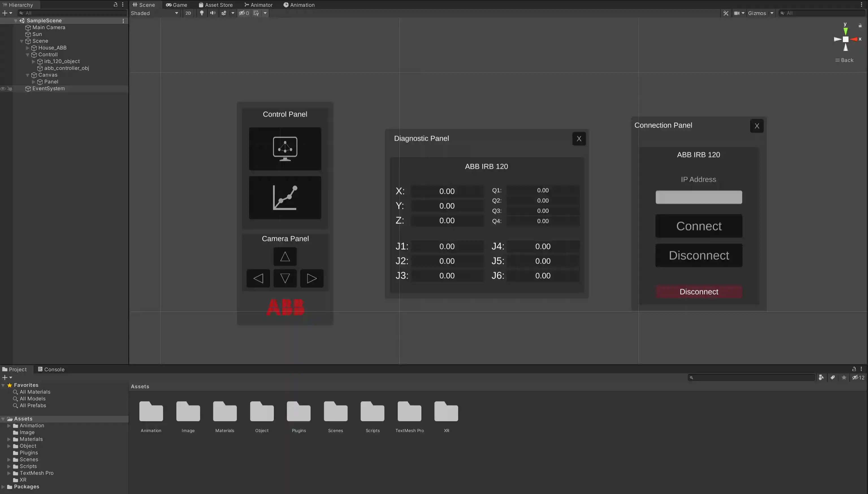Toggle scene lighting with the lightbulb icon

point(202,13)
